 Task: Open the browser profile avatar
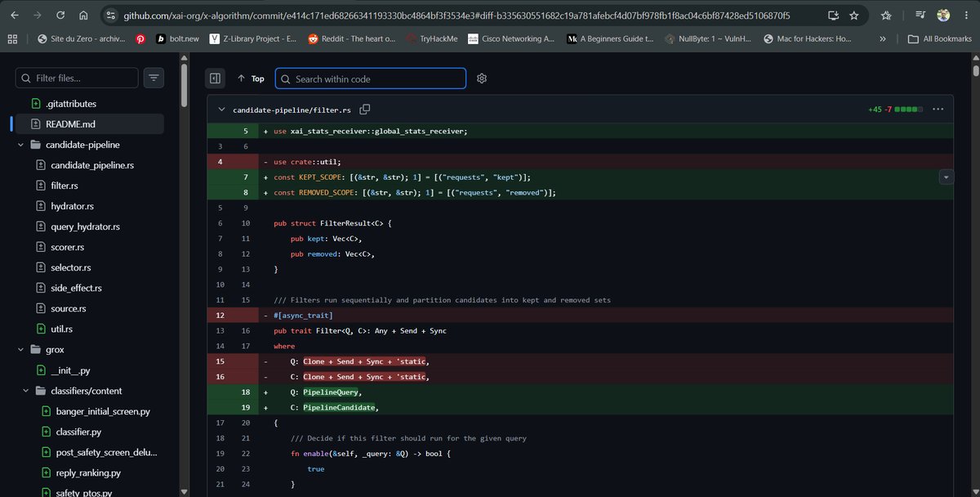[x=943, y=16]
